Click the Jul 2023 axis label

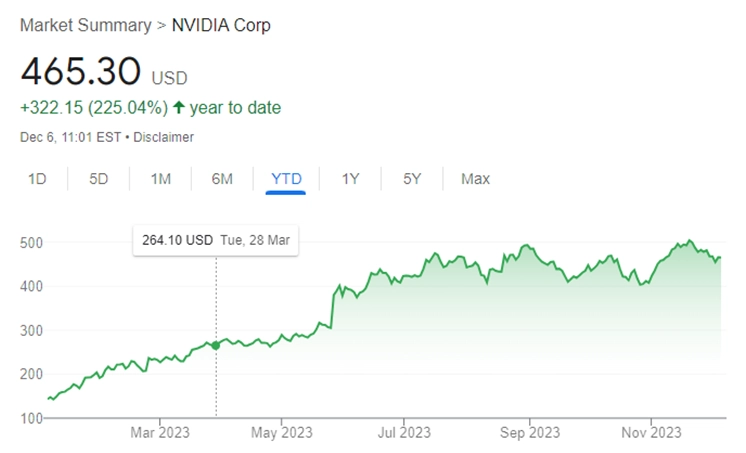pyautogui.click(x=404, y=433)
